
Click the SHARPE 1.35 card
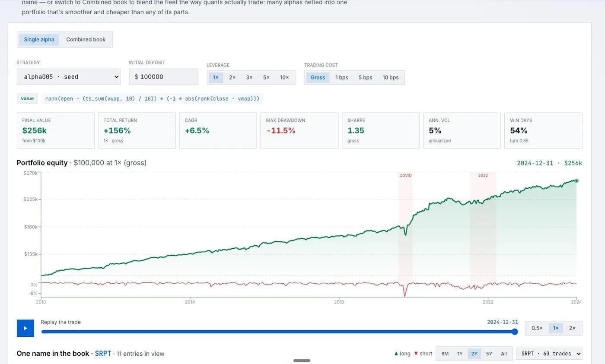[x=381, y=130]
